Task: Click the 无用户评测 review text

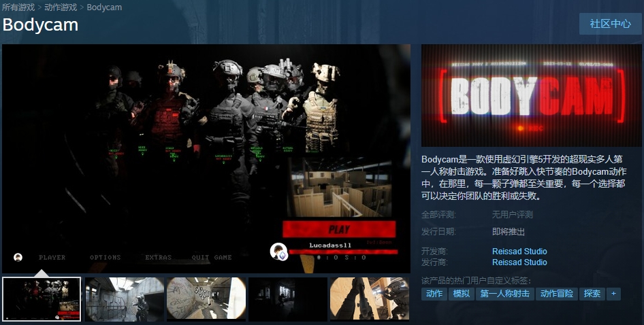Action: tap(513, 215)
